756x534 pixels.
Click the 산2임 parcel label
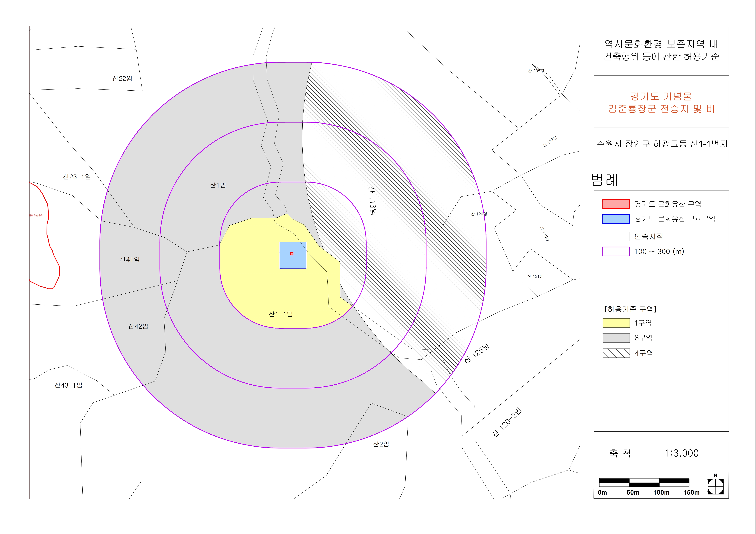tap(381, 444)
